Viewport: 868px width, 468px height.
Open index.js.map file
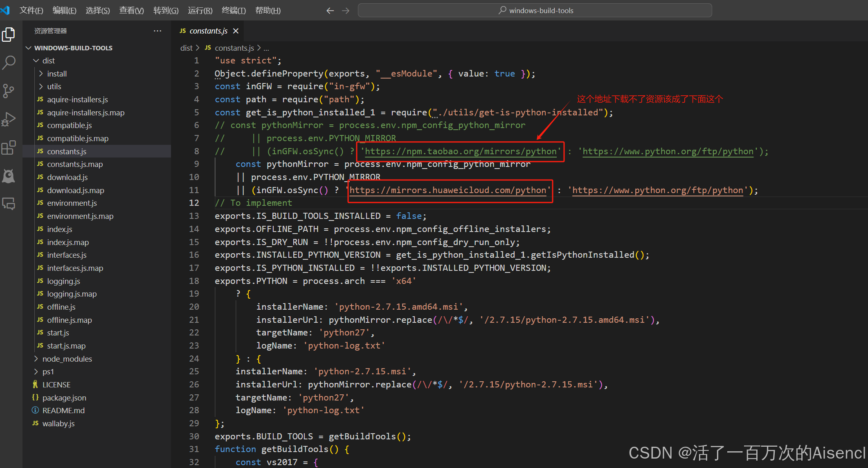coord(68,242)
